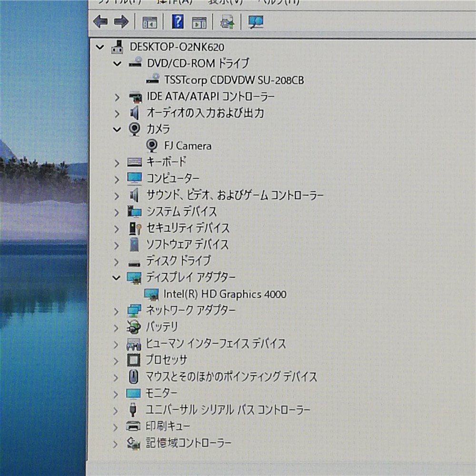This screenshot has height=476, width=476.
Task: Expand the キーボード category
Action: 117,163
